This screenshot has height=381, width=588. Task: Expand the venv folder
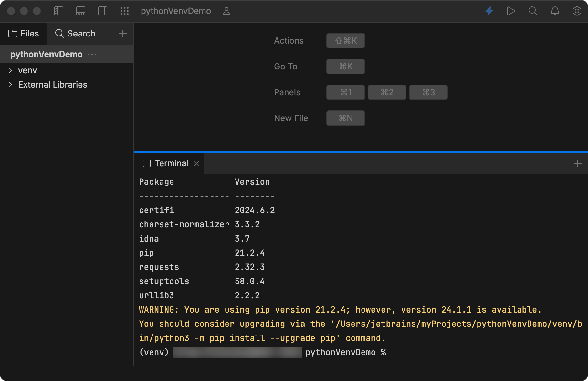pos(10,70)
